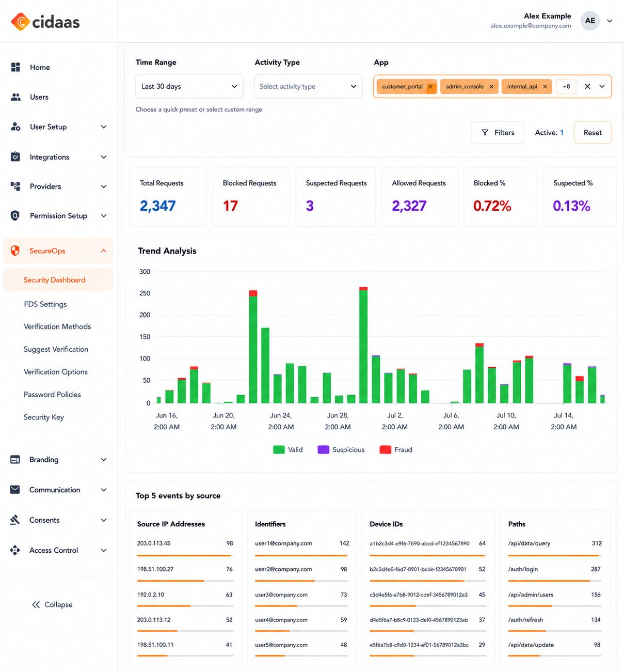Toggle the Suspicious legend series
The height and width of the screenshot is (672, 624).
coord(341,449)
